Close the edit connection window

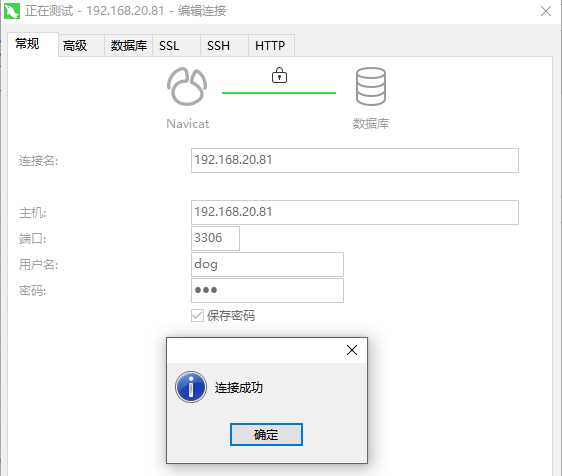click(x=546, y=11)
